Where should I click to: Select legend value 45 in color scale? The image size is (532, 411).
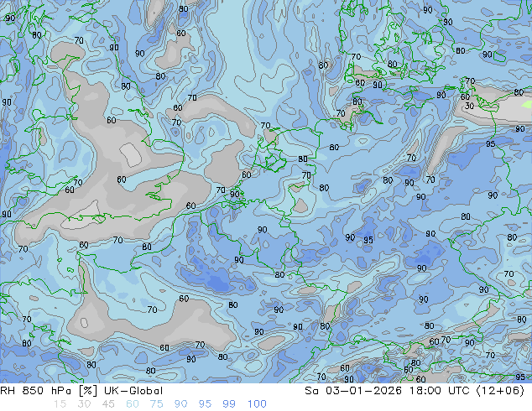coord(108,404)
